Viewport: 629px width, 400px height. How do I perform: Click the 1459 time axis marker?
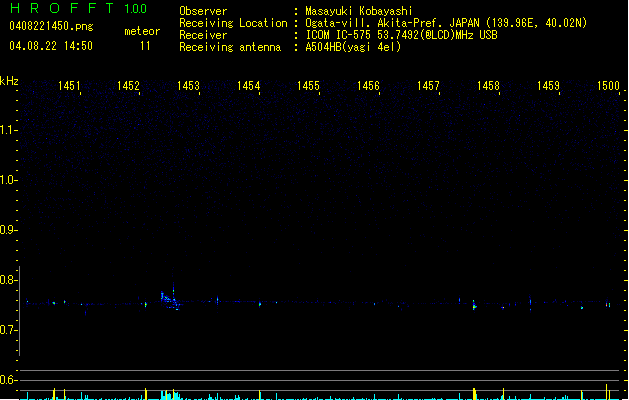(548, 86)
